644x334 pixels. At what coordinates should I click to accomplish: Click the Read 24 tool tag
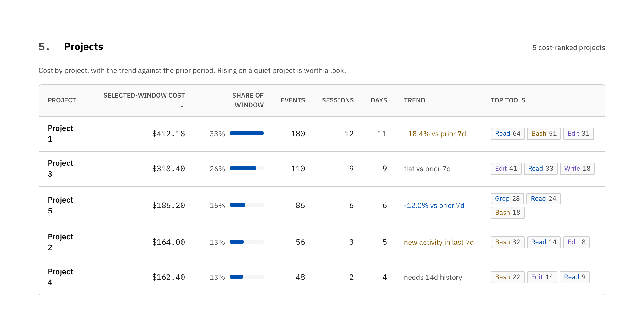pos(543,199)
